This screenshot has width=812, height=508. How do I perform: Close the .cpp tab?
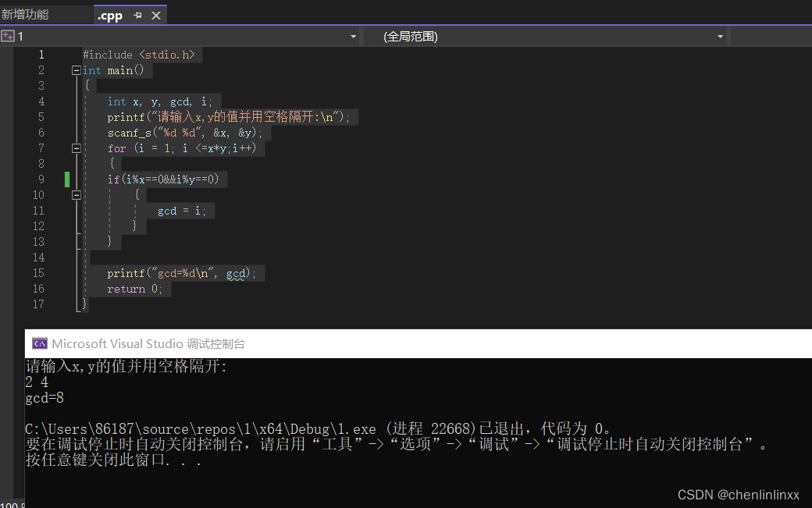pyautogui.click(x=156, y=16)
